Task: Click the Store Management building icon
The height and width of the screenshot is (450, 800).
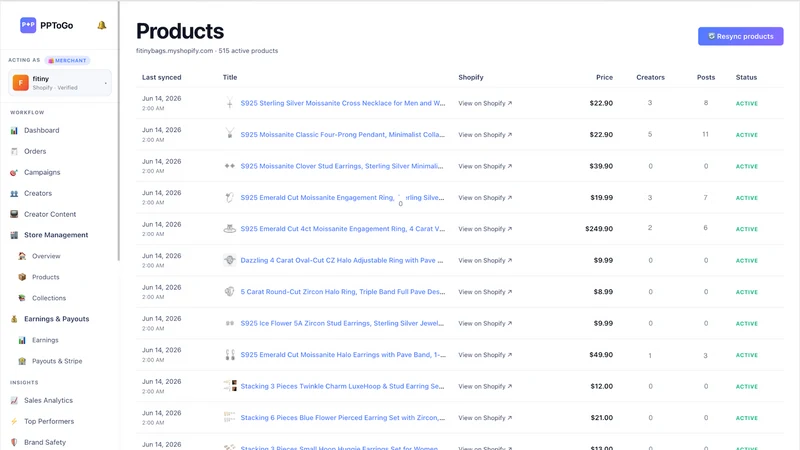Action: point(14,235)
